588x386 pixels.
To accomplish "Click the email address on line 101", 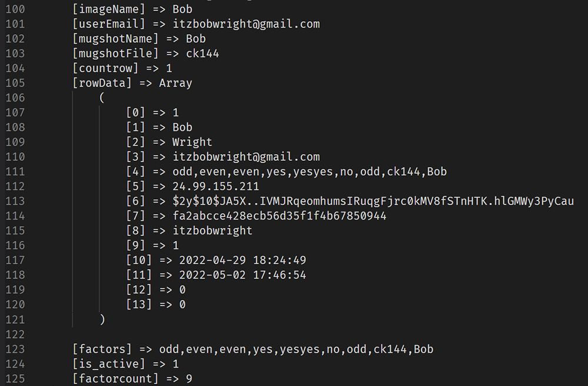I will 246,24.
